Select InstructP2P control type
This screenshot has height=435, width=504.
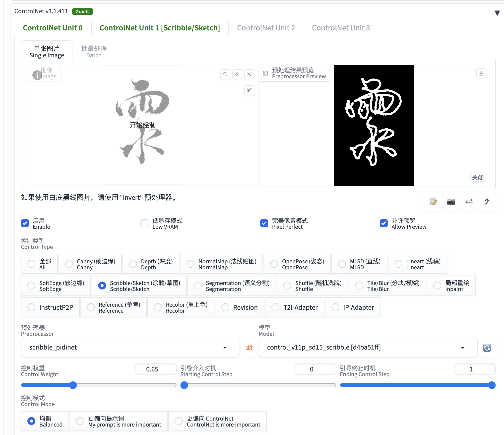coord(50,307)
